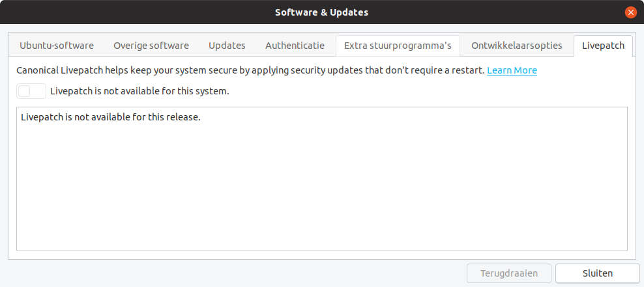The height and width of the screenshot is (287, 644).
Task: Click the empty space left of Terugdraaien
Action: coord(235,273)
